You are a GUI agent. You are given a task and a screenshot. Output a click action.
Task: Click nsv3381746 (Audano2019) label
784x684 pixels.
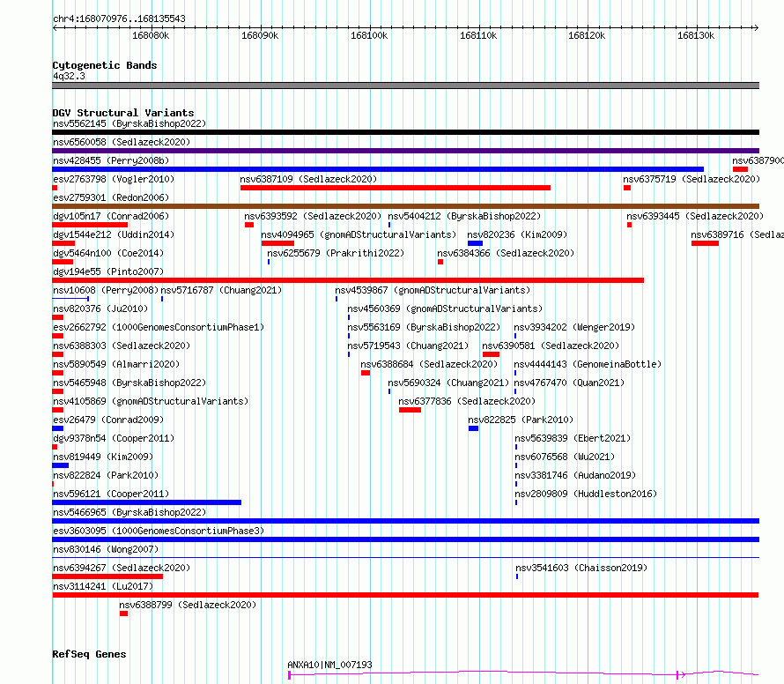coord(575,475)
